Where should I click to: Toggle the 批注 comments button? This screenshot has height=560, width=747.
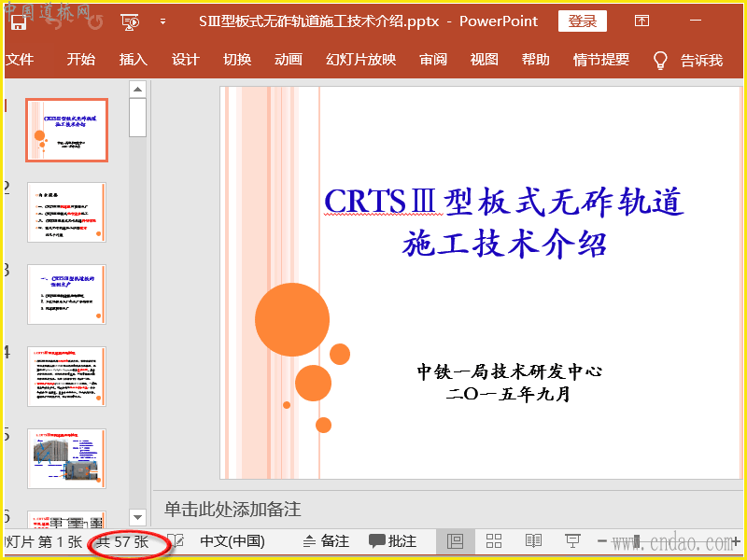click(392, 541)
